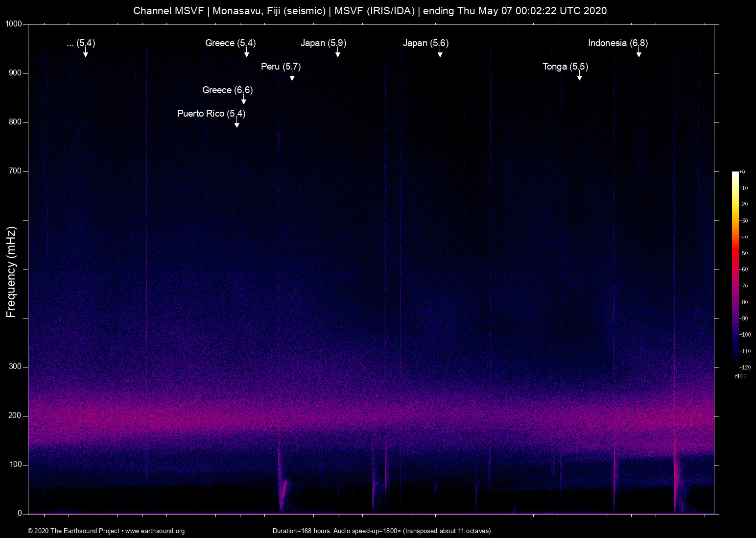Select the 1000 frequency axis tick label
This screenshot has height=538, width=756.
click(x=14, y=24)
